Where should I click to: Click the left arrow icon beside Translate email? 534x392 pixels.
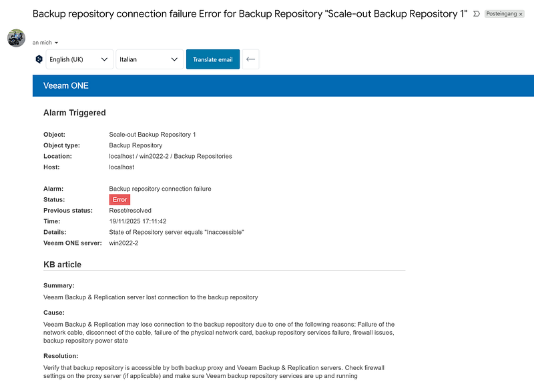[x=250, y=59]
